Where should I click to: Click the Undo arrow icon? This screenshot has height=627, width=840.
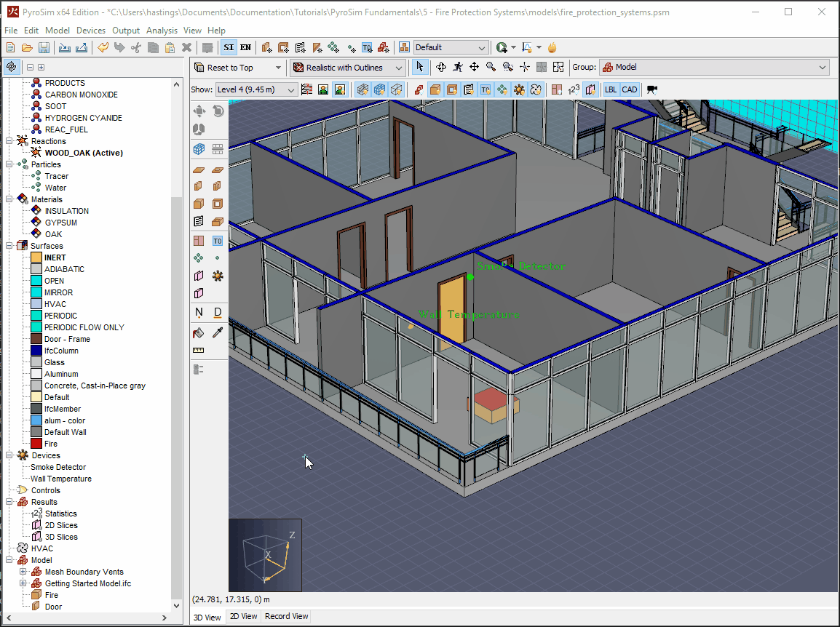tap(103, 48)
